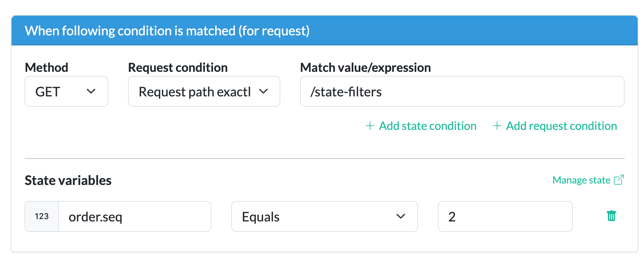Focus the /state-filters match value field
Image resolution: width=644 pixels, height=262 pixels.
tap(462, 92)
